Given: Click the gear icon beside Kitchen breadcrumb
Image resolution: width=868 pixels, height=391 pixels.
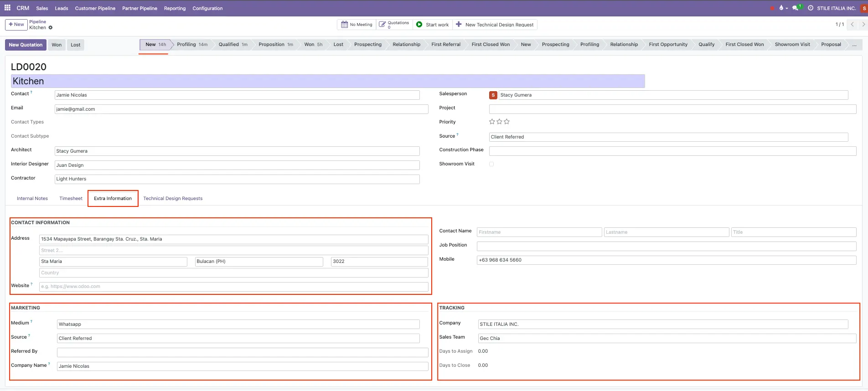Looking at the screenshot, I should tap(51, 28).
